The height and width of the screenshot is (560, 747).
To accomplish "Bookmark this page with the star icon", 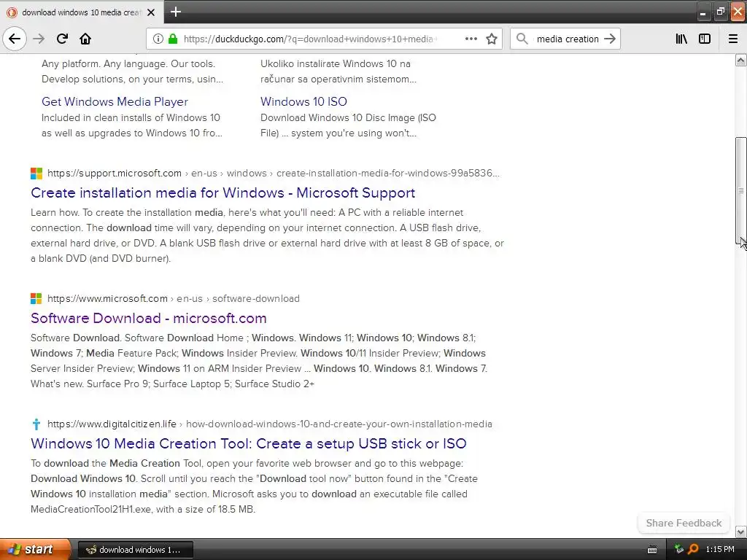I will pyautogui.click(x=492, y=39).
